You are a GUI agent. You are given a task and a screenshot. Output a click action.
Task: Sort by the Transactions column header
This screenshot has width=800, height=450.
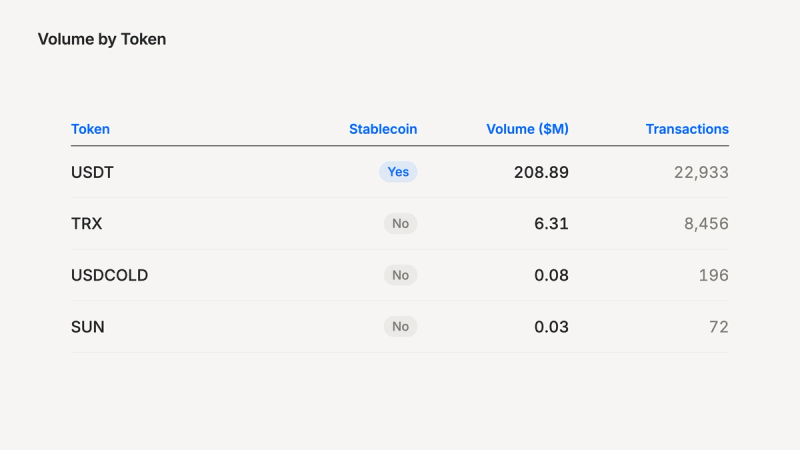[687, 129]
